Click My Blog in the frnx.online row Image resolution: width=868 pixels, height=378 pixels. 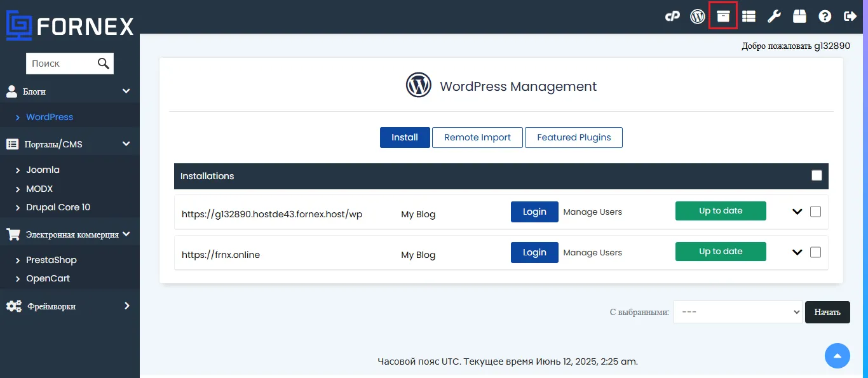(x=418, y=255)
